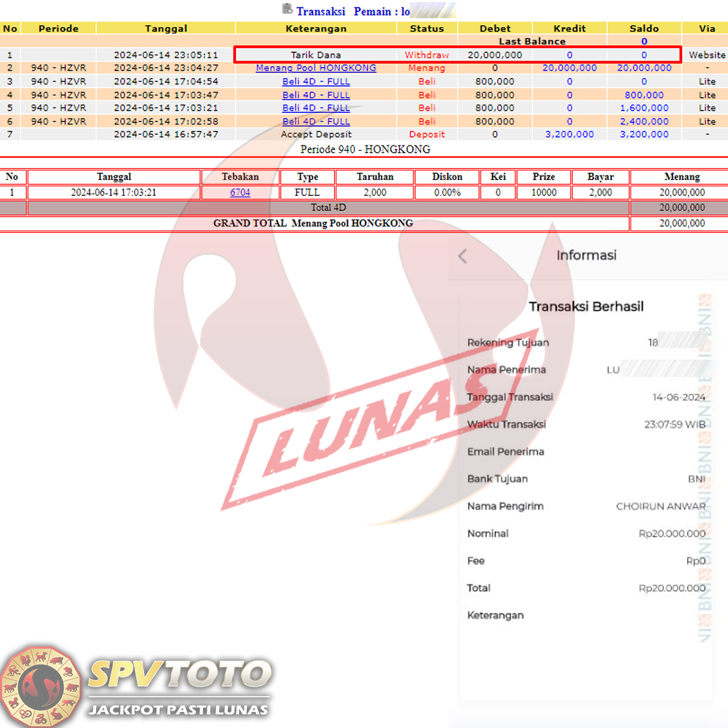Screen dimensions: 728x728
Task: Click the Nominal Rp20.000.000 amount
Action: pos(672,534)
